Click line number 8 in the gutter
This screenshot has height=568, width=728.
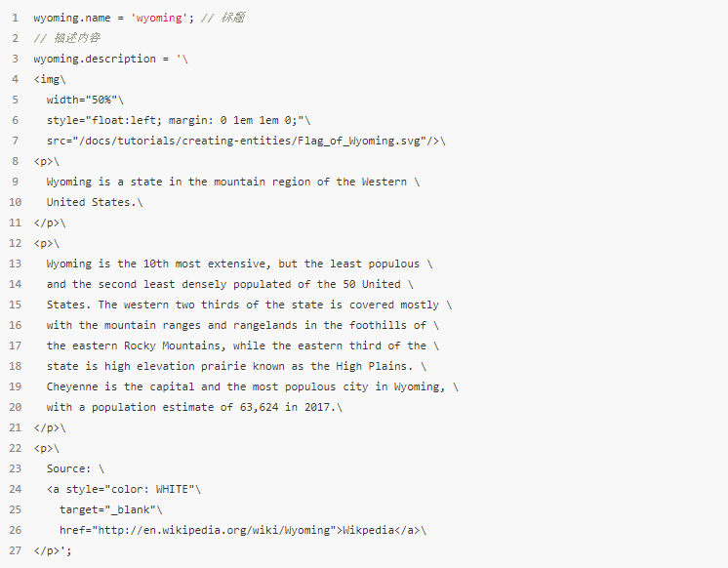tap(16, 161)
